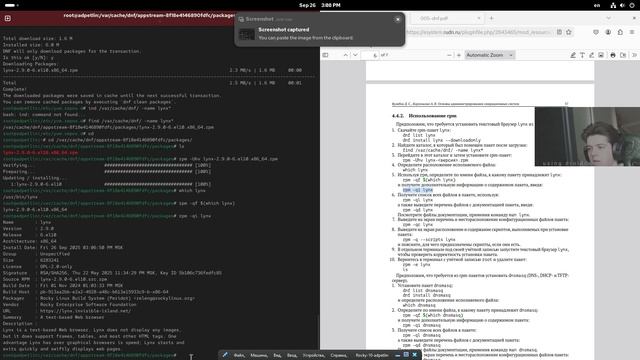
Task: Switch to the PDF document tab in Firefox
Action: [446, 18]
